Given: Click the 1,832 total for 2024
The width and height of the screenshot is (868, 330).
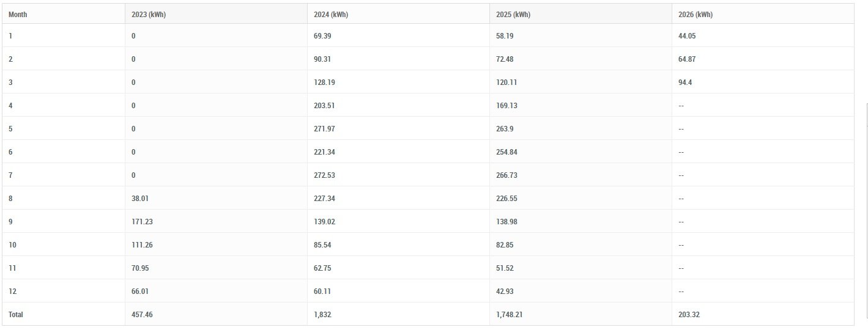Looking at the screenshot, I should 323,315.
